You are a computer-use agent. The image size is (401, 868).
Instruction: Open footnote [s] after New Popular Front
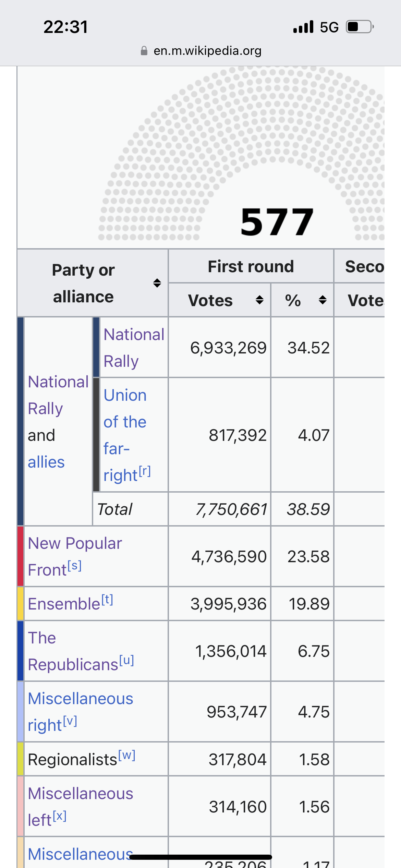point(74,565)
